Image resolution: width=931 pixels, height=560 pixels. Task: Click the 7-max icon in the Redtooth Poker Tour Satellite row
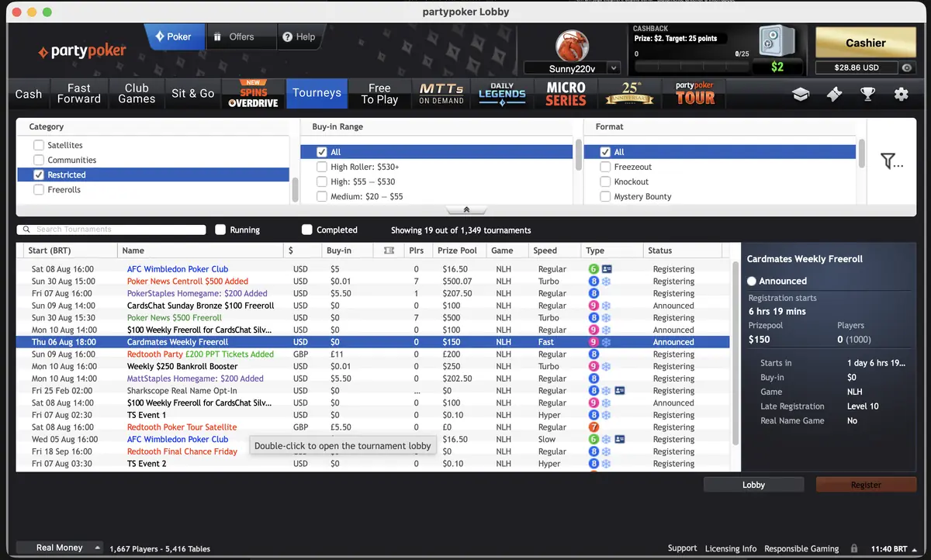click(x=594, y=427)
